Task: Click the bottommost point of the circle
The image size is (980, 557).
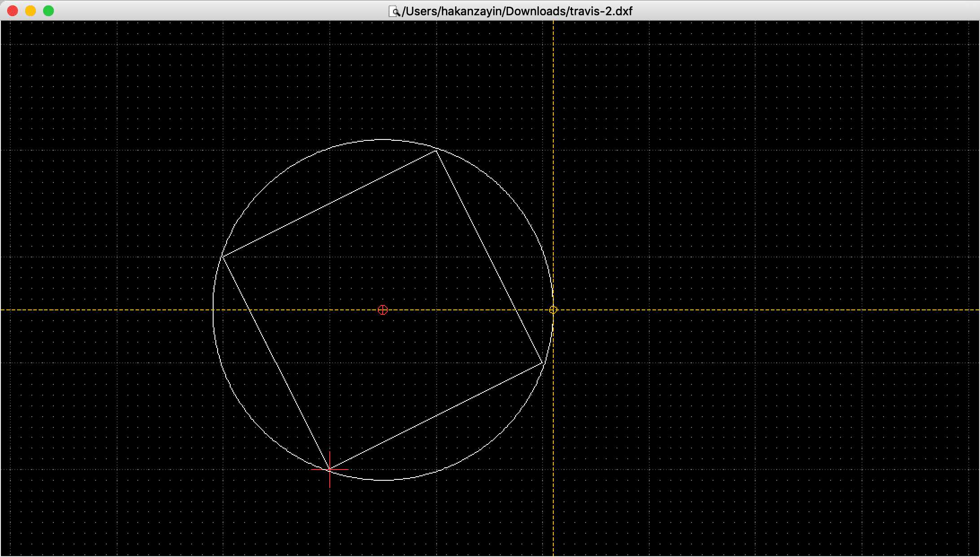Action: click(383, 480)
